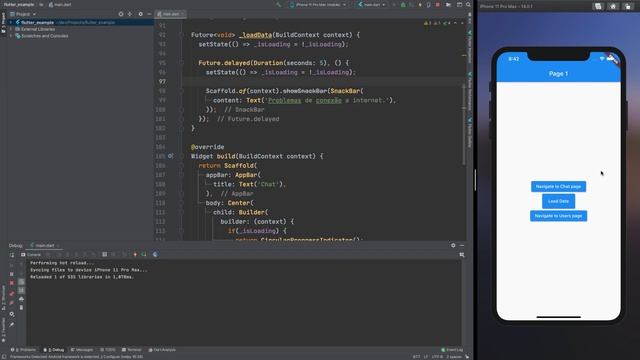Expand the flutter_example project tree node

point(11,22)
